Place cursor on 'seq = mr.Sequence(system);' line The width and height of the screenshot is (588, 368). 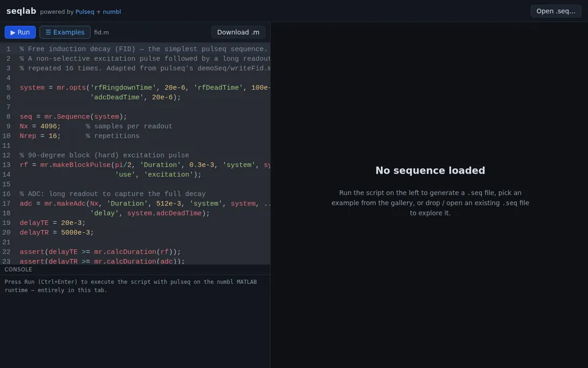(73, 117)
